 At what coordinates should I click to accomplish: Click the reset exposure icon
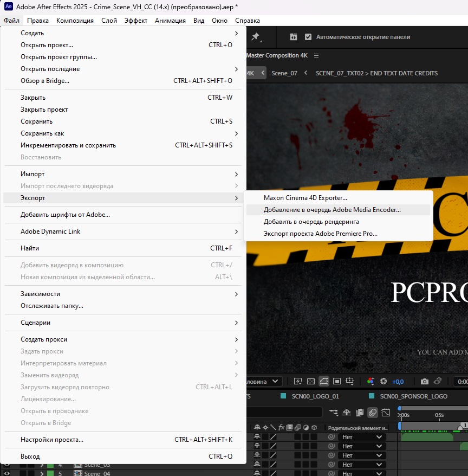point(383,382)
